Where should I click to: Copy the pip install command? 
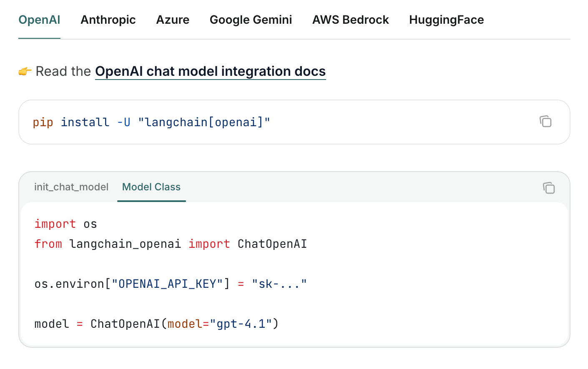(x=545, y=122)
